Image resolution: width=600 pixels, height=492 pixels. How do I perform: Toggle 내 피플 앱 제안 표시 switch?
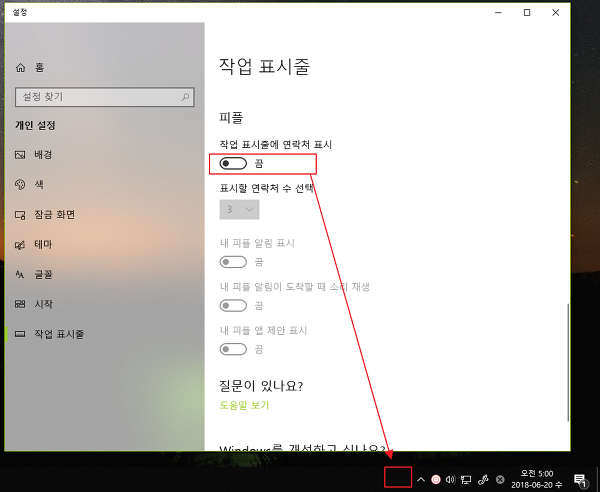click(x=233, y=349)
